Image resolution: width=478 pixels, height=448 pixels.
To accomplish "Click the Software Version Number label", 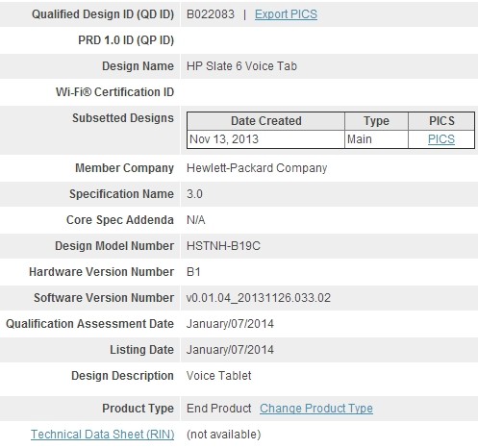I will point(104,298).
